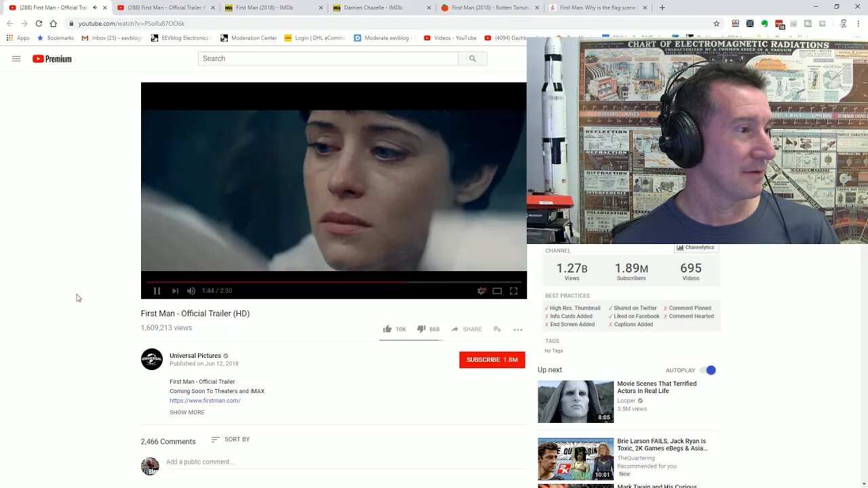Click the Add a public comment field
This screenshot has width=868, height=488.
coord(346,462)
